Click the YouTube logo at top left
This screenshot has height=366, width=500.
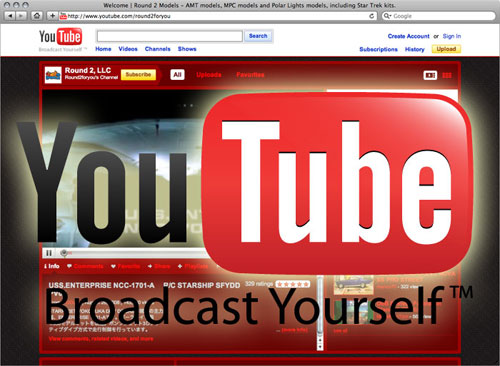[x=60, y=37]
